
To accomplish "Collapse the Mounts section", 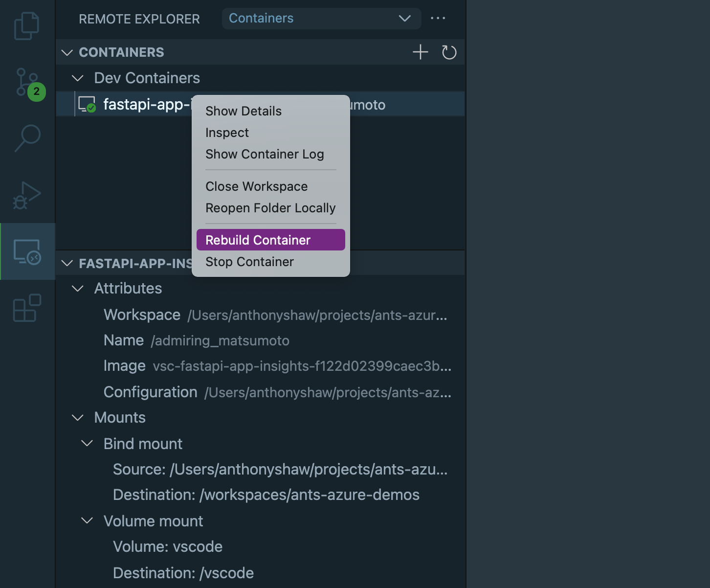I will click(x=77, y=417).
